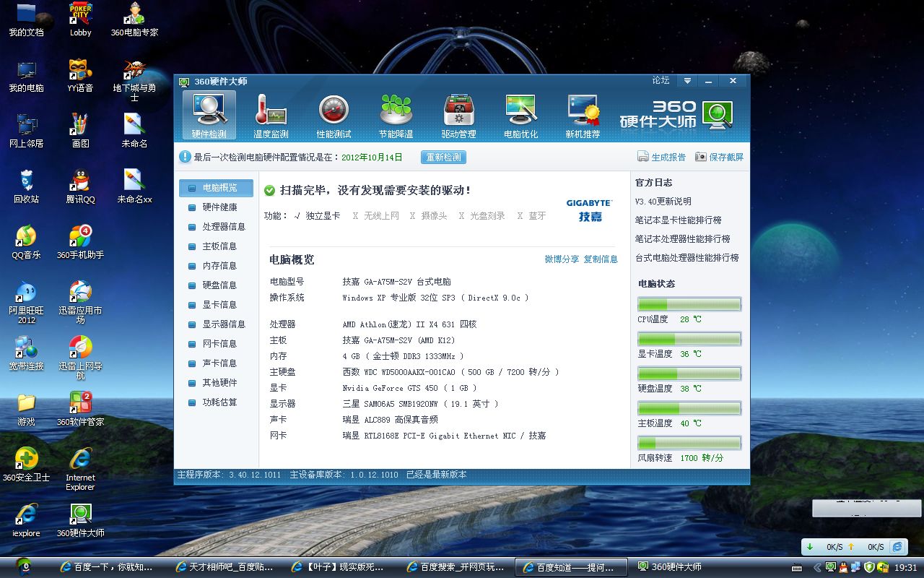Open the 性能测试 performance test
Image resolution: width=924 pixels, height=578 pixels.
coord(334,115)
